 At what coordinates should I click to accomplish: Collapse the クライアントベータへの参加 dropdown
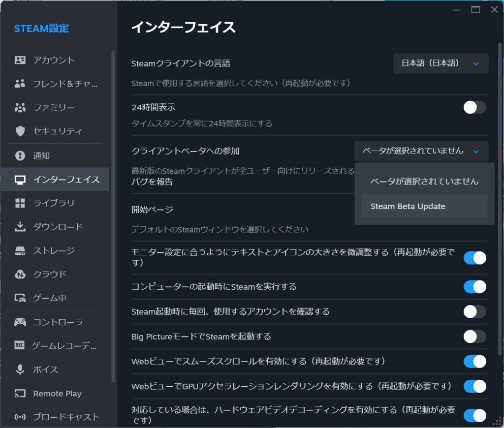point(421,151)
